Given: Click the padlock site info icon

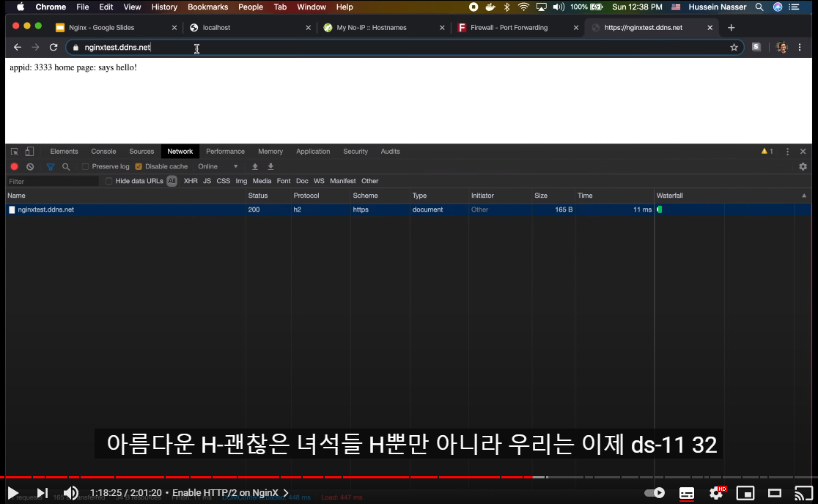Looking at the screenshot, I should [75, 48].
